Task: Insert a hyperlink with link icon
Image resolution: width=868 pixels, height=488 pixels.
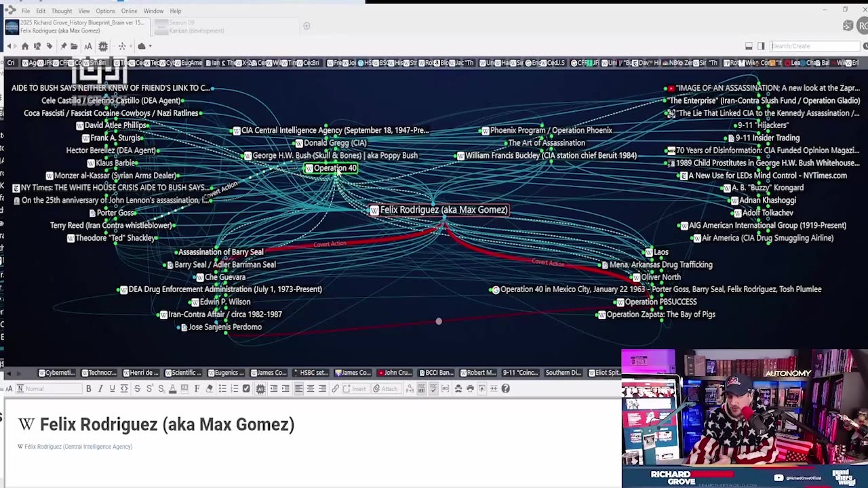Action: click(x=335, y=388)
